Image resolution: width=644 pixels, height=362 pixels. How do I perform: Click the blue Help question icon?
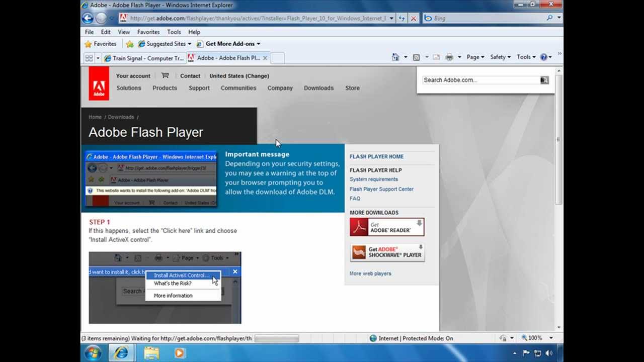tap(543, 57)
